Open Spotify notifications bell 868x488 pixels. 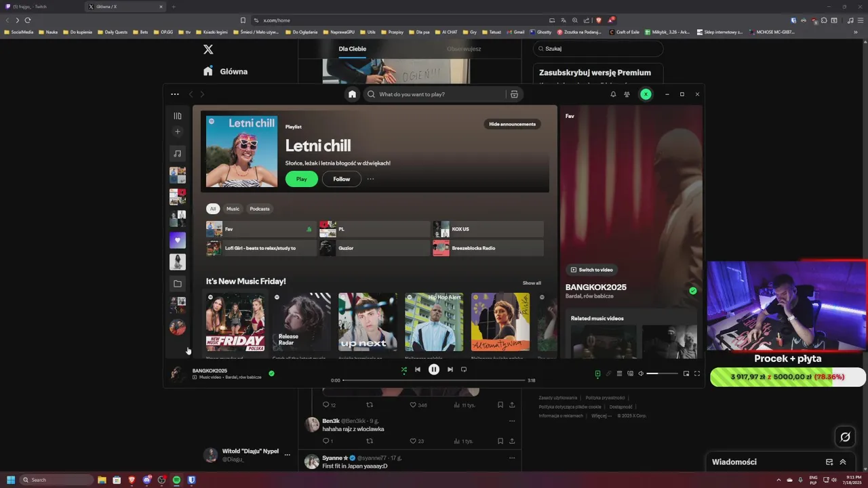point(613,94)
